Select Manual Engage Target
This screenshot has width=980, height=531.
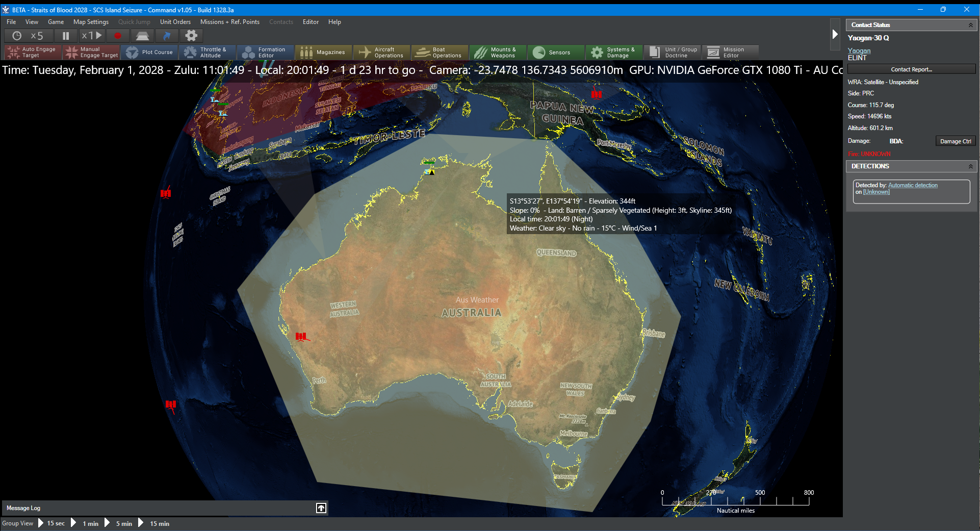click(91, 52)
